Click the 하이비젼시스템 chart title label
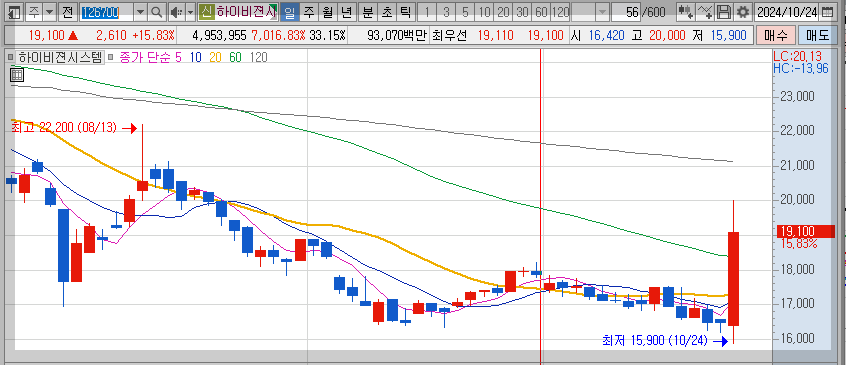This screenshot has width=846, height=365. pyautogui.click(x=60, y=57)
